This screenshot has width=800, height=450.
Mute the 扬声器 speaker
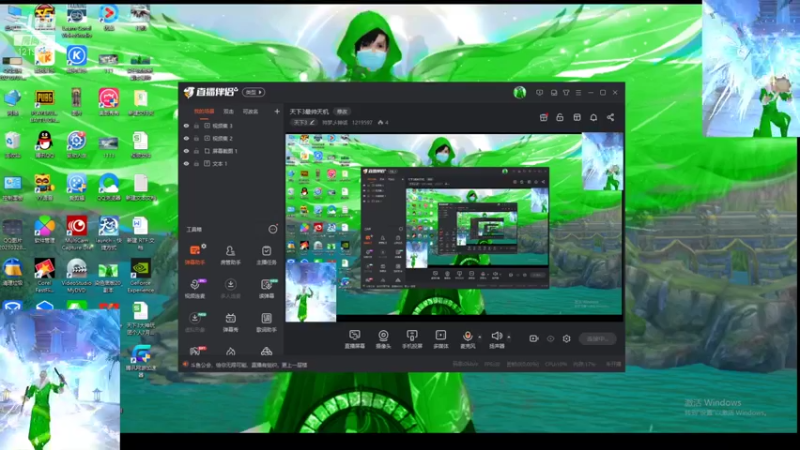click(496, 336)
